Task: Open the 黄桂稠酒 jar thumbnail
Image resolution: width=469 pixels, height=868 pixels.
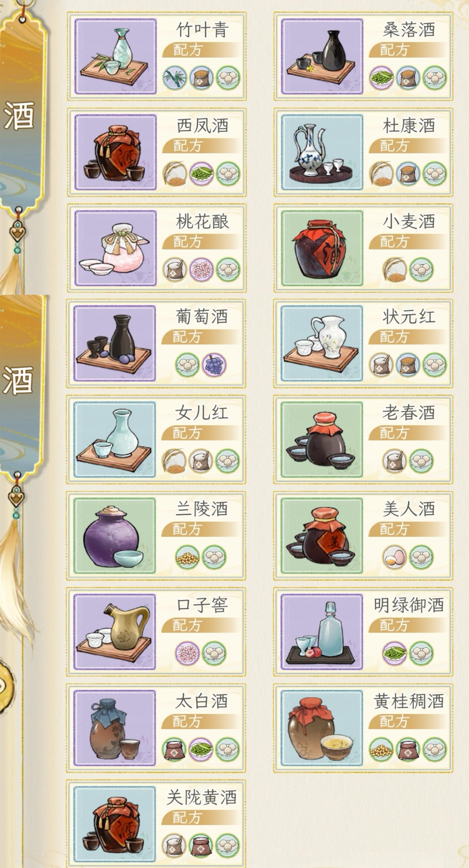Action: tap(322, 728)
